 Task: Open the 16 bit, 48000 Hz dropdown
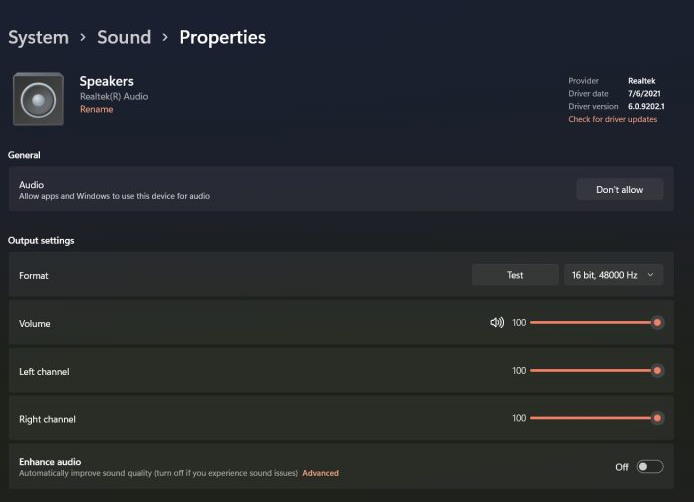pos(612,275)
